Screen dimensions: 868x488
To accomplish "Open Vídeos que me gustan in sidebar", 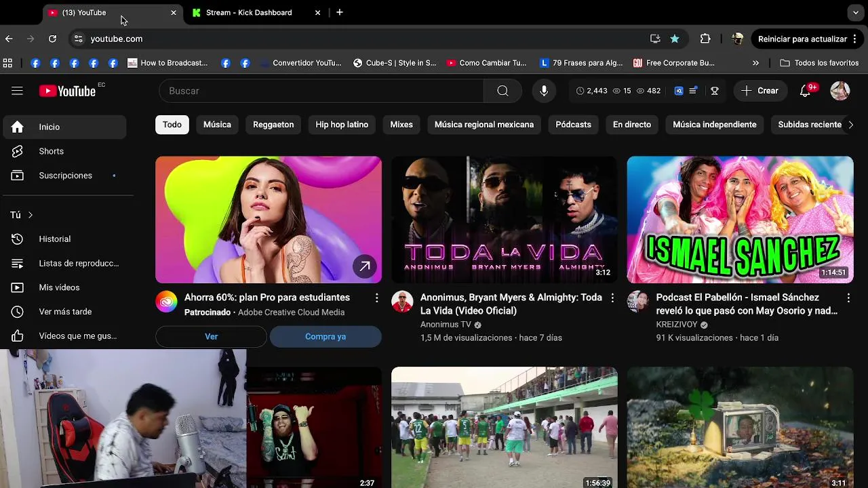I will [64, 336].
